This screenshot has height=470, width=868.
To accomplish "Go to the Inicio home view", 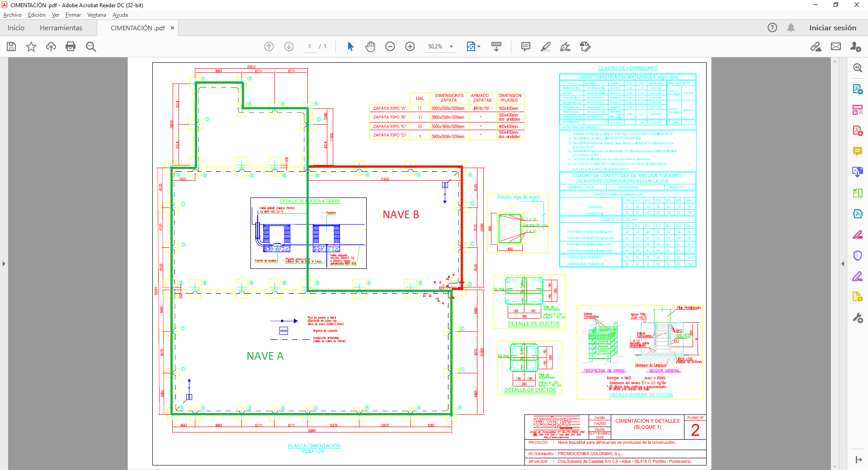I will [x=16, y=28].
